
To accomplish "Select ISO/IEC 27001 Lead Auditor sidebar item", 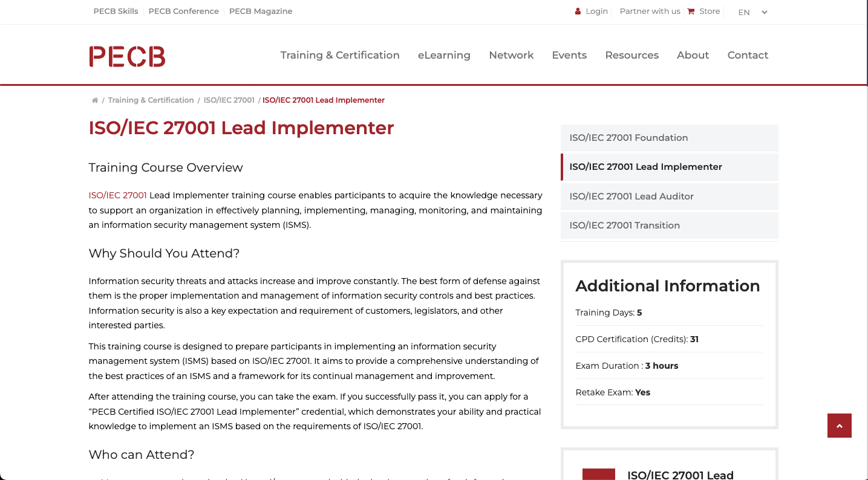I will click(x=669, y=196).
